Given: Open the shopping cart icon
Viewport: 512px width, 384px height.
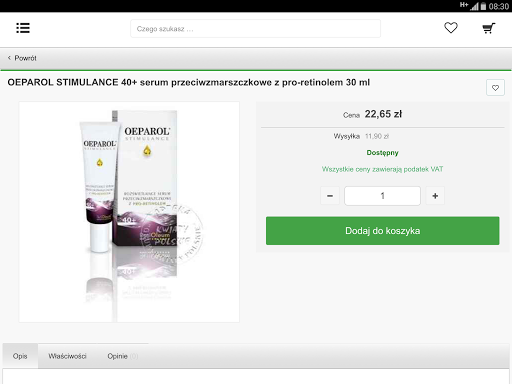Looking at the screenshot, I should click(x=489, y=28).
